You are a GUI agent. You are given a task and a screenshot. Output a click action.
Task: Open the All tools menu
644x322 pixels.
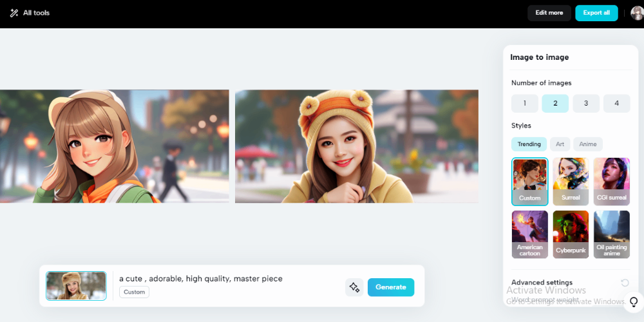(30, 13)
